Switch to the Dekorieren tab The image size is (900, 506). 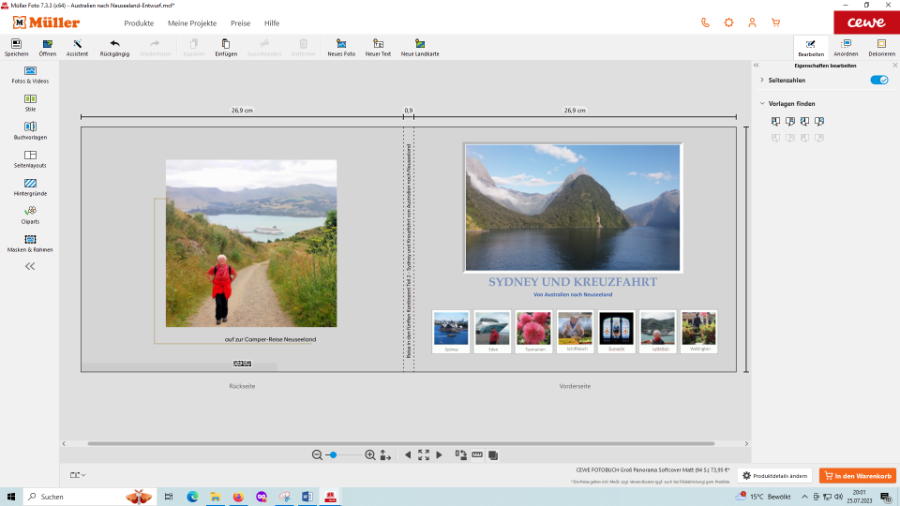[881, 47]
